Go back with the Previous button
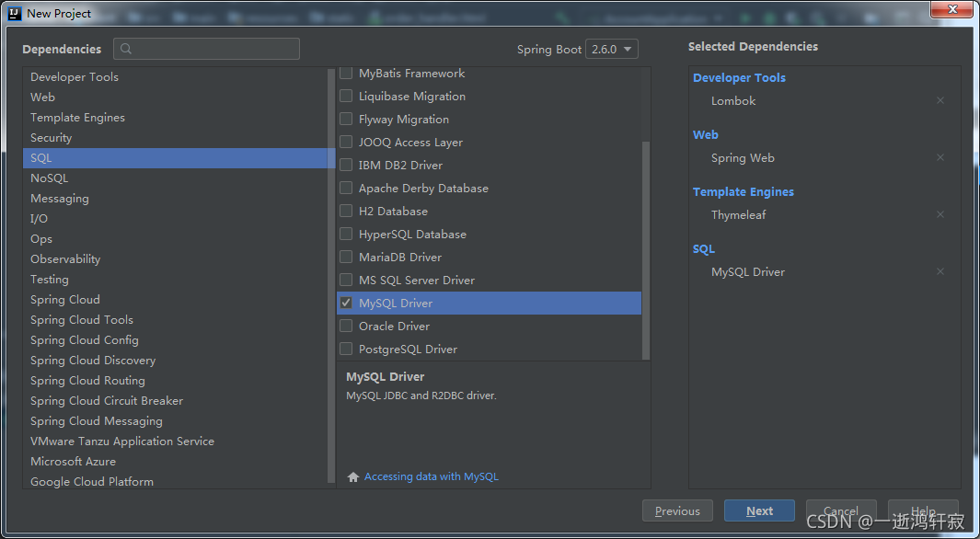Viewport: 980px width, 539px height. pyautogui.click(x=677, y=510)
